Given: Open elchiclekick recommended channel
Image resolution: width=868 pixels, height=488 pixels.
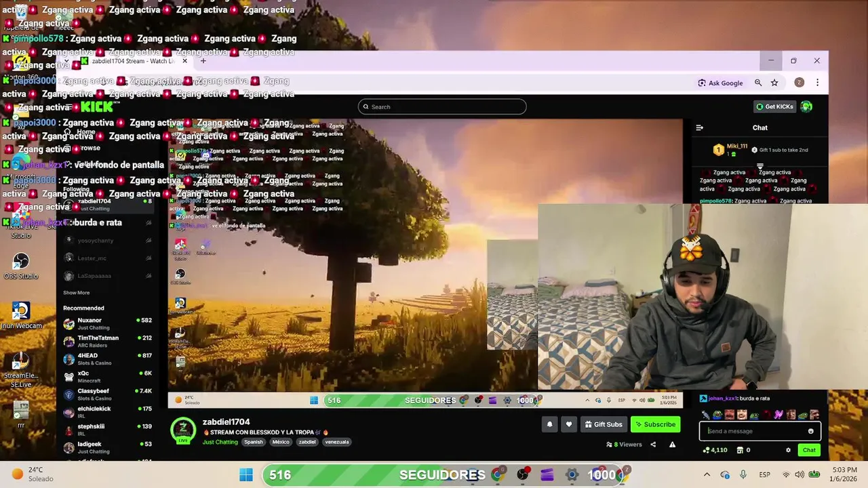Looking at the screenshot, I should tap(107, 411).
